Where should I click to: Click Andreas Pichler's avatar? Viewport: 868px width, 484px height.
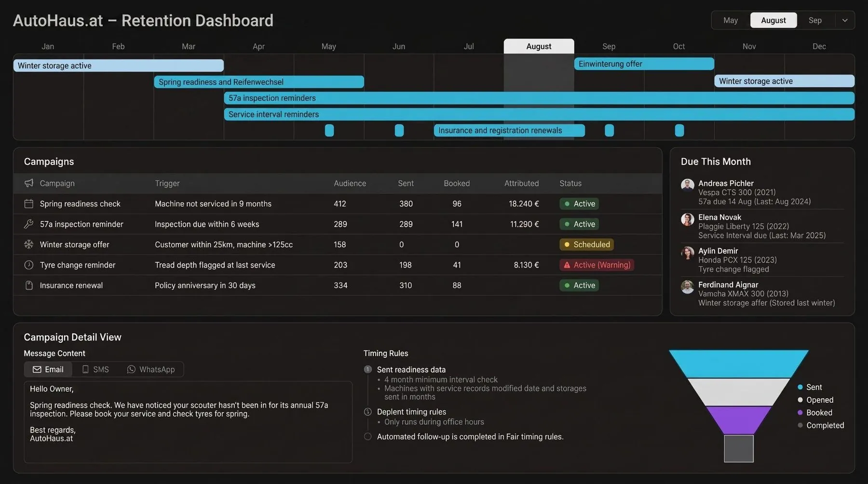(687, 185)
